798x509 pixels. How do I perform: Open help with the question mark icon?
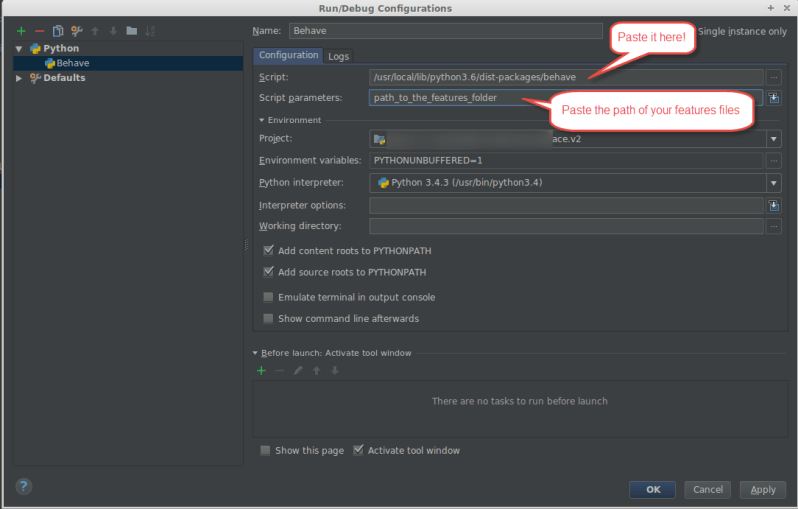click(x=23, y=487)
